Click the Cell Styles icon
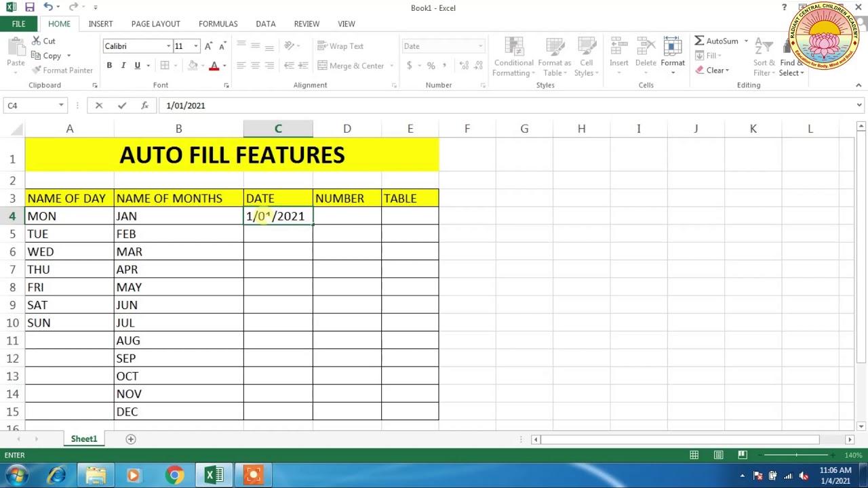This screenshot has width=868, height=488. 586,58
